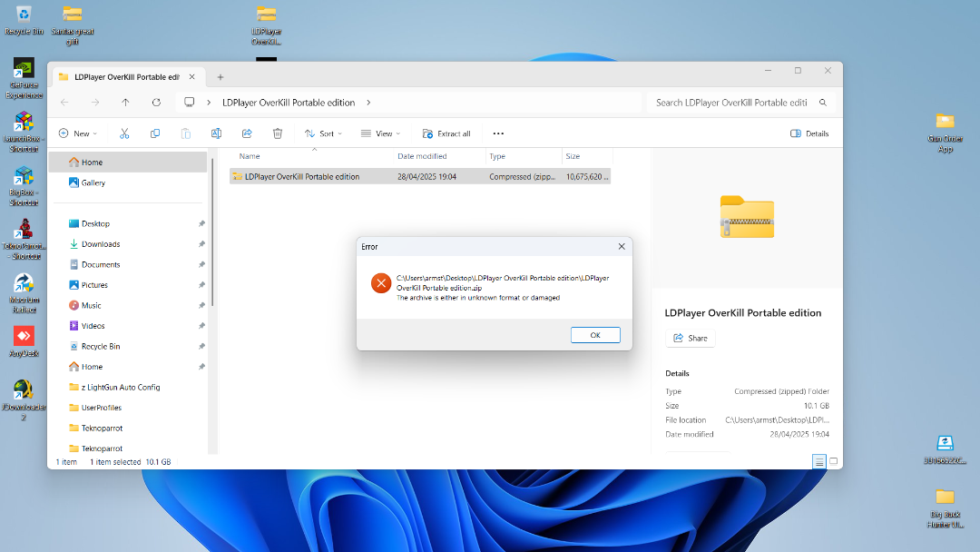Screen dimensions: 980x552
Task: Click the Extract all button
Action: [446, 133]
